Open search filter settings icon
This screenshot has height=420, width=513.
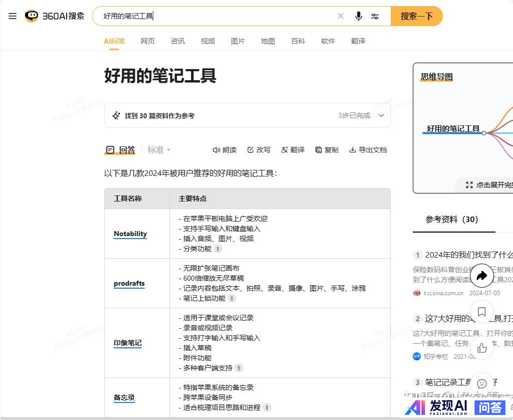[375, 16]
